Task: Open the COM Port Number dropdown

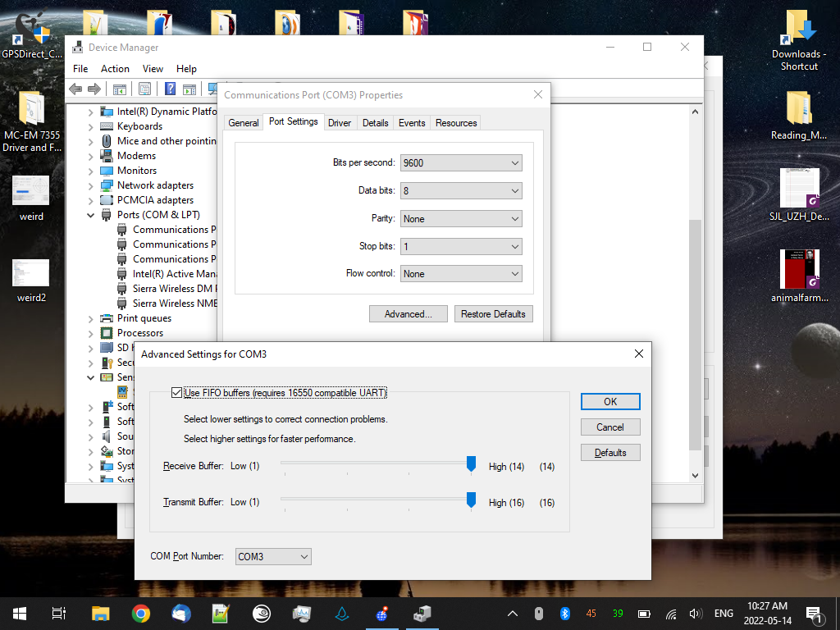Action: (273, 557)
